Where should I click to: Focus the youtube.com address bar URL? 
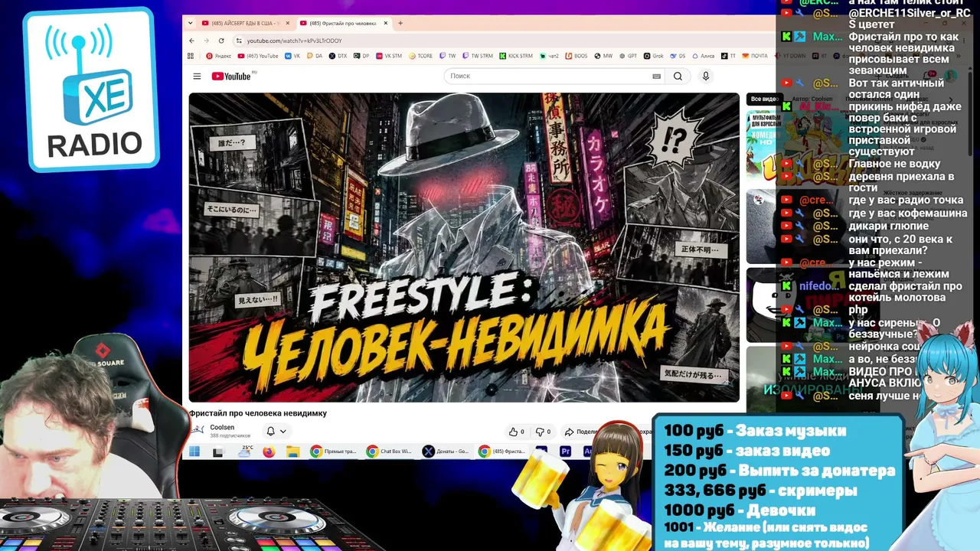click(294, 41)
